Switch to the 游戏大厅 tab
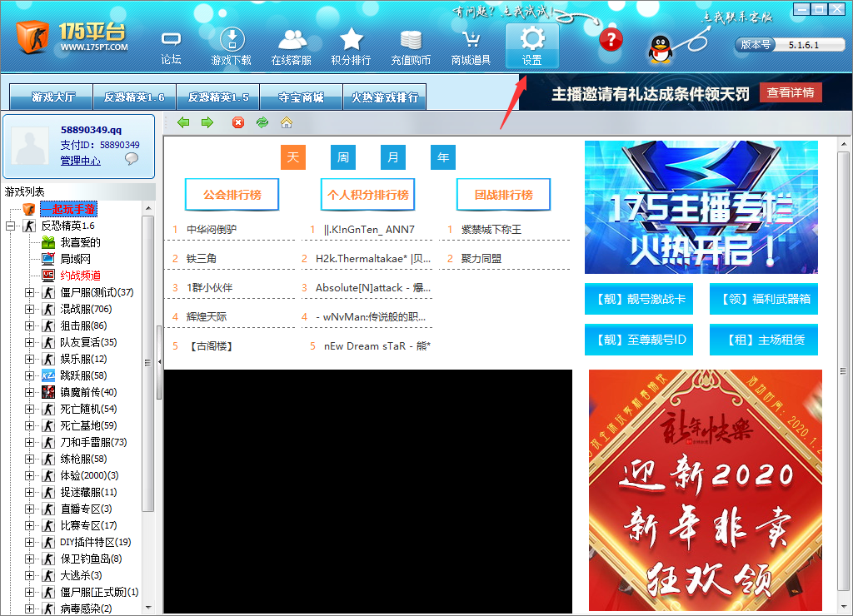853x616 pixels. pos(50,97)
